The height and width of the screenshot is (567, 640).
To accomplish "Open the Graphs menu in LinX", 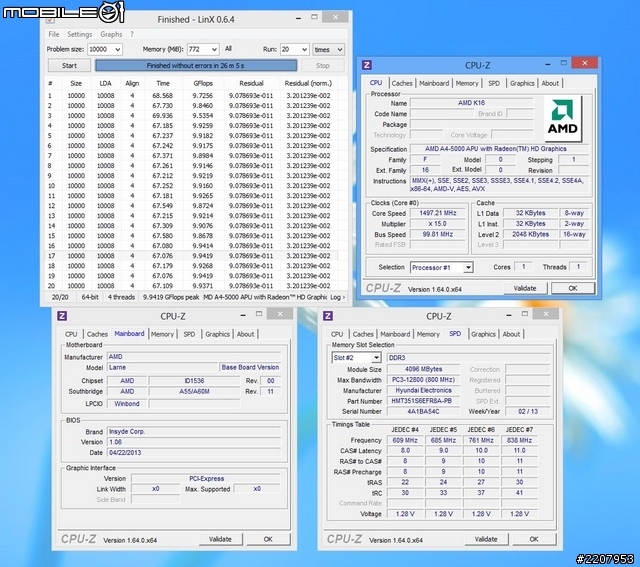I will pos(111,34).
